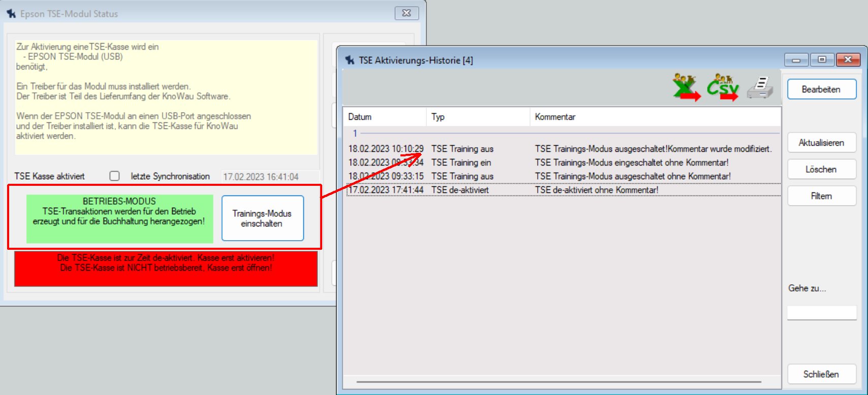Screen dimensions: 868x395
Task: Close history with Schließen button
Action: click(821, 374)
